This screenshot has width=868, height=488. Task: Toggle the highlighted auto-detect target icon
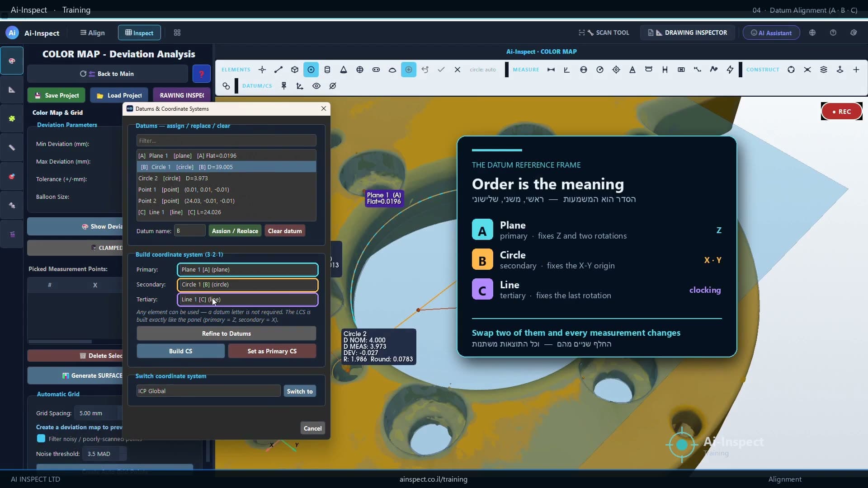[409, 70]
